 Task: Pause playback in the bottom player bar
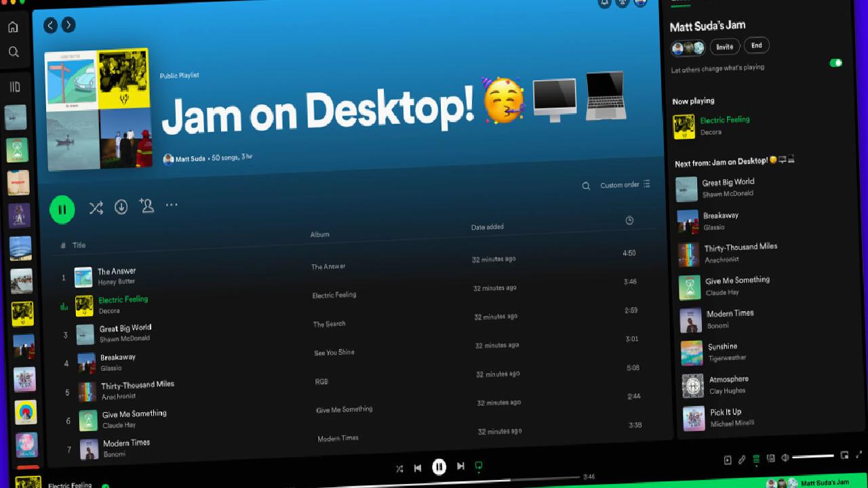(x=439, y=466)
